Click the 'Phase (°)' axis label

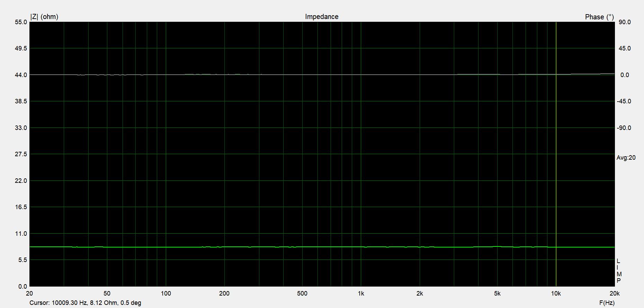click(599, 17)
